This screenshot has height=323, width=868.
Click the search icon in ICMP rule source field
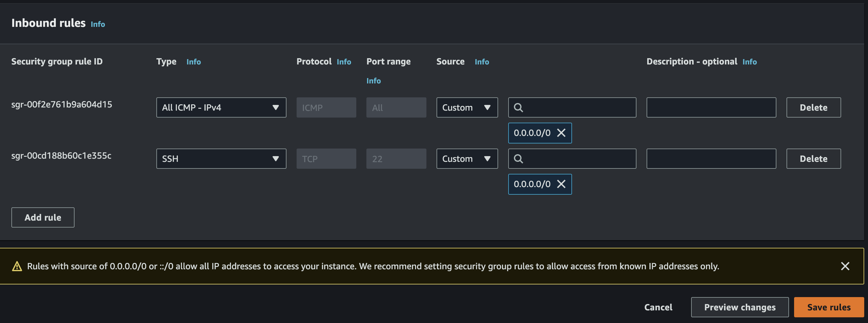519,107
